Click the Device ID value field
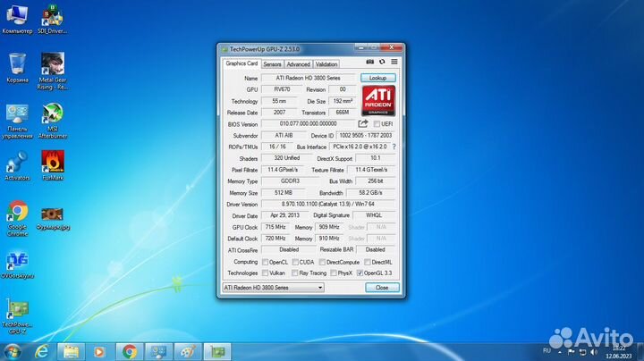Viewport: 644px width, 361px height. coord(366,135)
